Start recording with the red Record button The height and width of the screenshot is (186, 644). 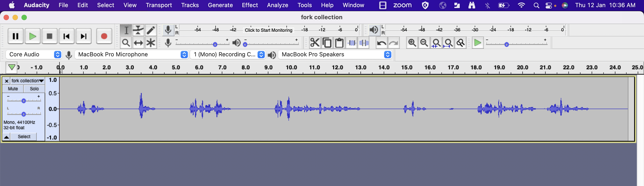point(104,36)
